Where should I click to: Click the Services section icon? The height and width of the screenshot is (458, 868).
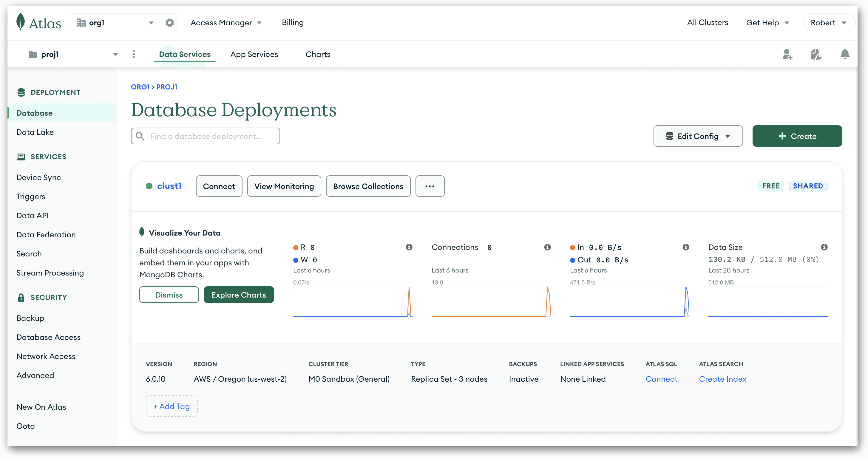click(x=21, y=157)
